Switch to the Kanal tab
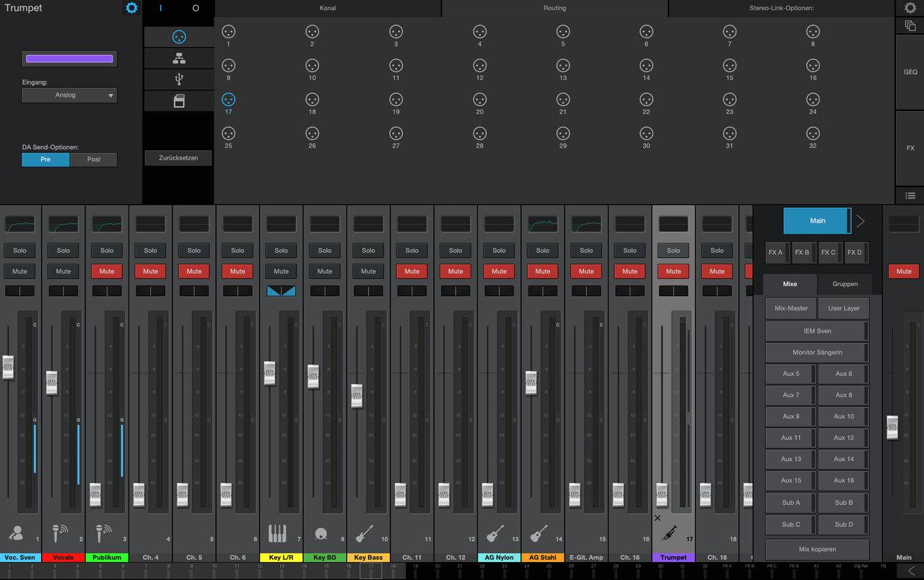 click(328, 8)
